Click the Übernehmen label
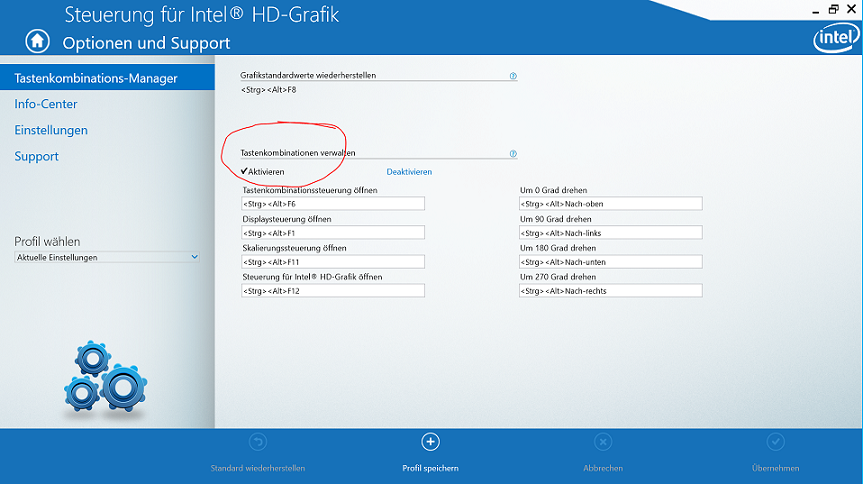The image size is (863, 484). click(775, 468)
